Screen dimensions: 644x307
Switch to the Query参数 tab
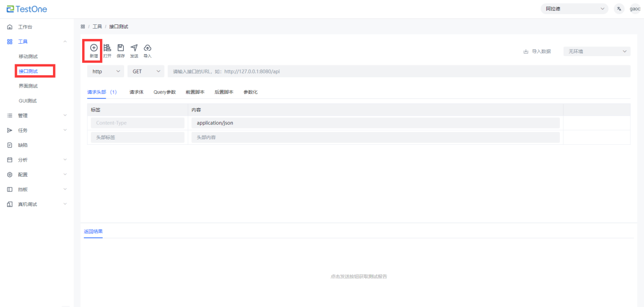pos(164,92)
